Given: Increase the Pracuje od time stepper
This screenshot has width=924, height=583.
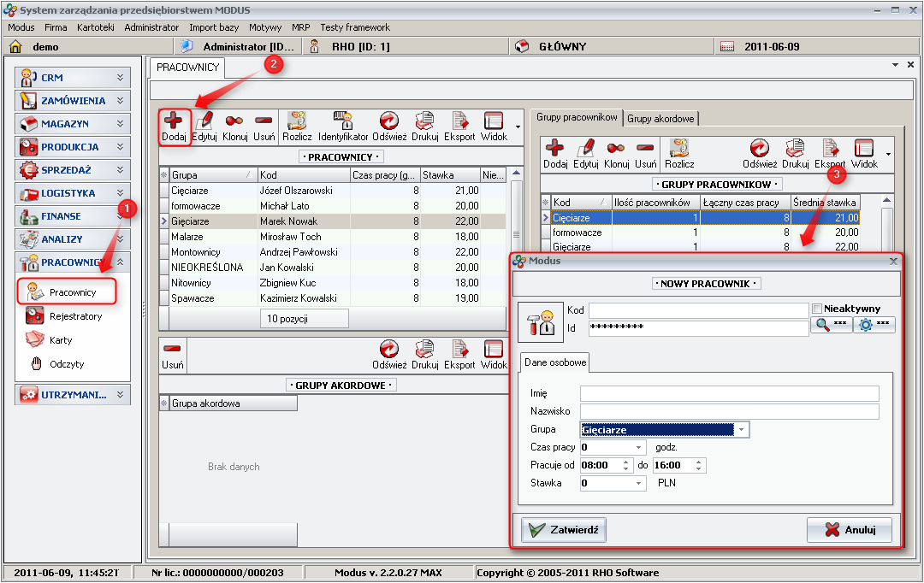Looking at the screenshot, I should pos(627,462).
